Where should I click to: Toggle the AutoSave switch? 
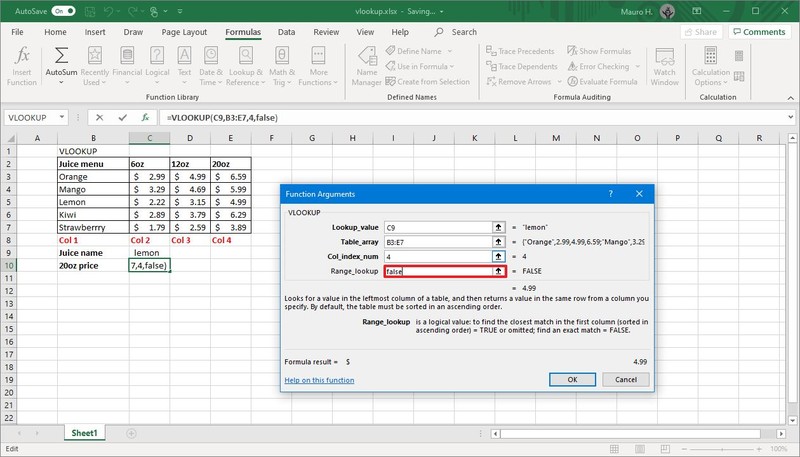[63, 11]
